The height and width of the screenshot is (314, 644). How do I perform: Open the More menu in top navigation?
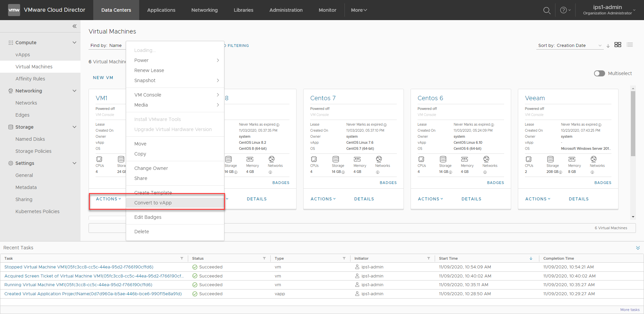pyautogui.click(x=359, y=10)
